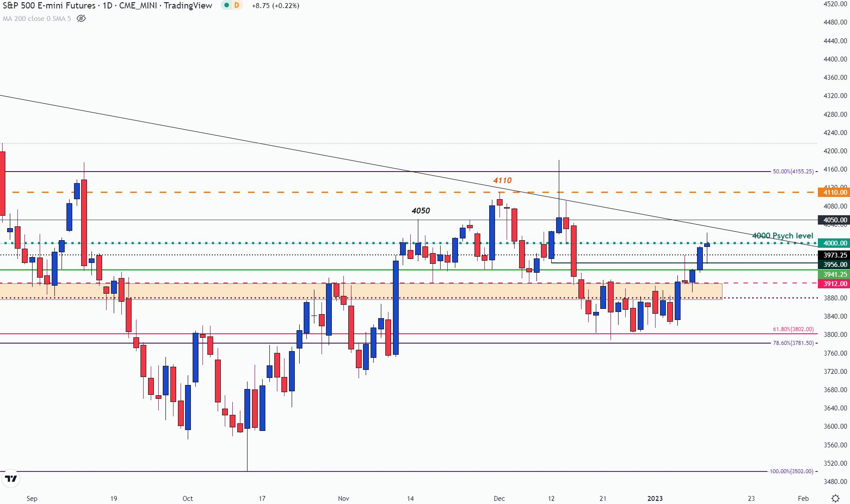Click the green market status dot
The height and width of the screenshot is (504, 850).
pos(227,5)
